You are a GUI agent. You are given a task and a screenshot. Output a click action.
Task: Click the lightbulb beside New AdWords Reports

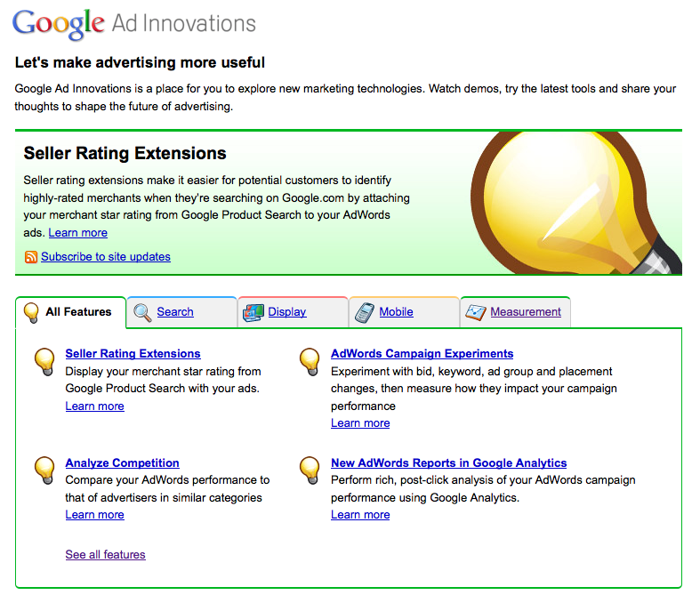pos(310,469)
